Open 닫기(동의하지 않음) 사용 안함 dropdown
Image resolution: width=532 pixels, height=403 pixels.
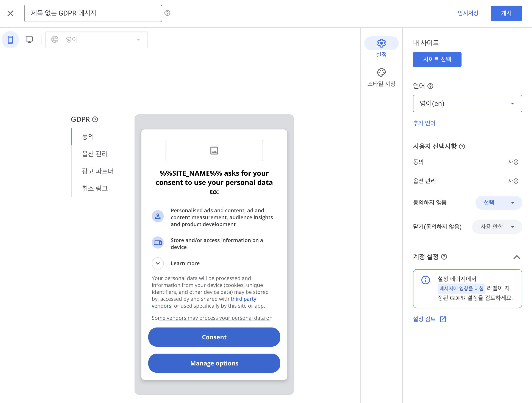coord(497,227)
